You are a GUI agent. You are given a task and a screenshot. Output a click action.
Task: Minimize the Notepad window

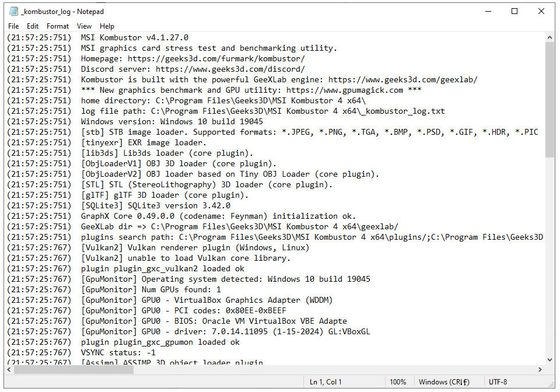click(488, 11)
